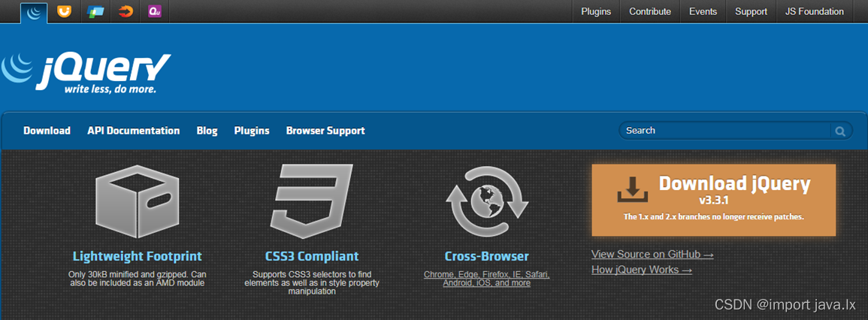Open Plugins in the blue nav bar
The height and width of the screenshot is (320, 868).
point(252,131)
